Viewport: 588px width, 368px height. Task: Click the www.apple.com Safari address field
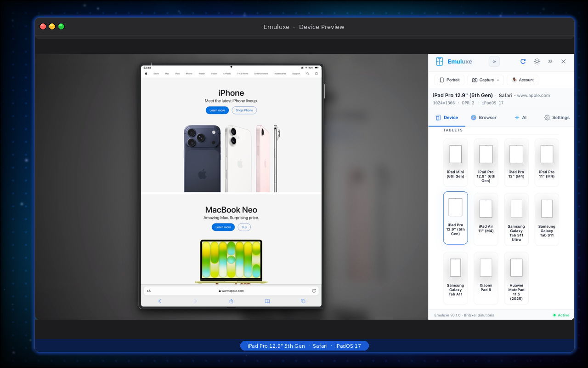tap(231, 291)
